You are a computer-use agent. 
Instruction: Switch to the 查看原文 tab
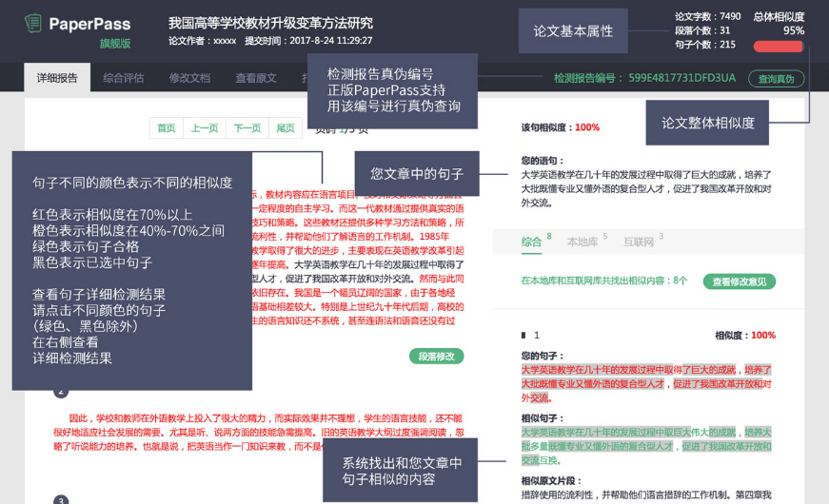click(256, 78)
